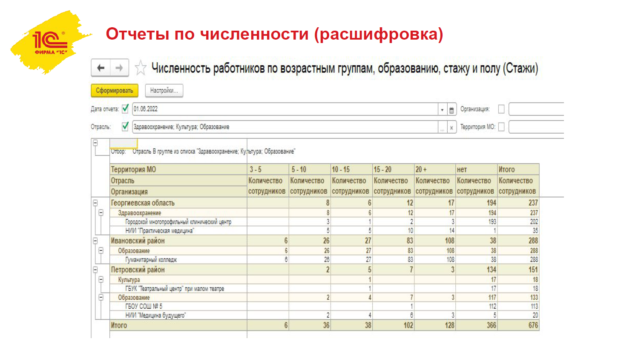Image resolution: width=644 pixels, height=362 pixels.
Task: Collapse the Отбор header group
Action: point(95,143)
